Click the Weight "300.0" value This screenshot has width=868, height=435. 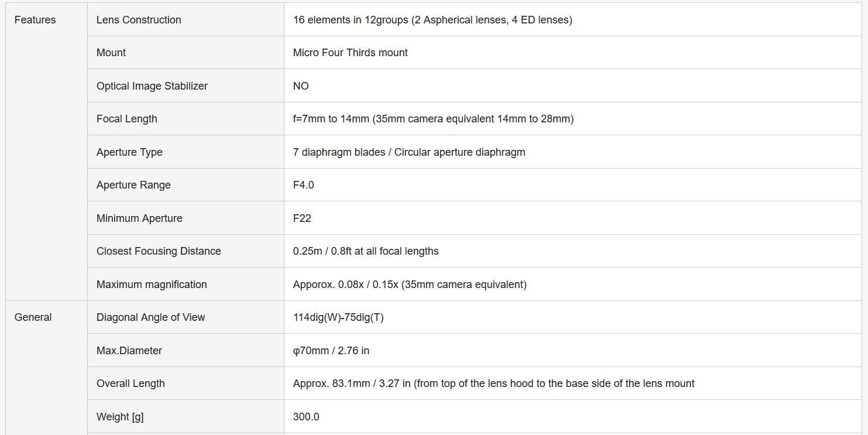[306, 417]
